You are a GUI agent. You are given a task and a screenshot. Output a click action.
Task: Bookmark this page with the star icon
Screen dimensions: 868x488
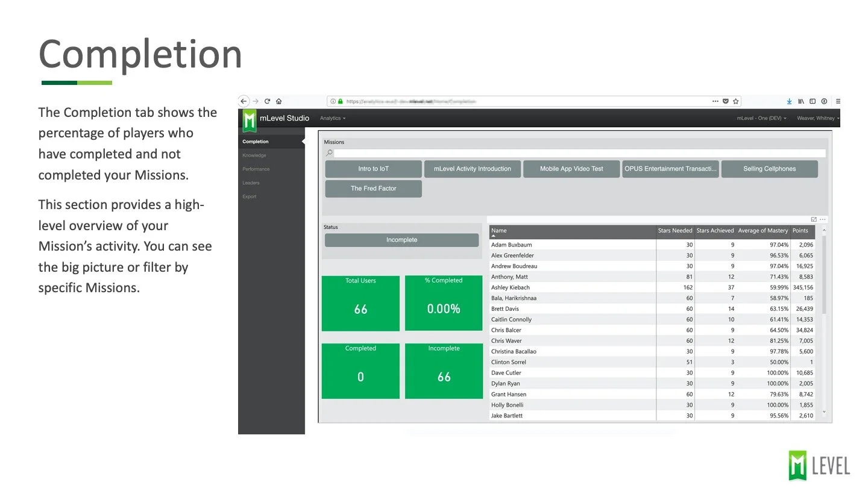coord(736,101)
